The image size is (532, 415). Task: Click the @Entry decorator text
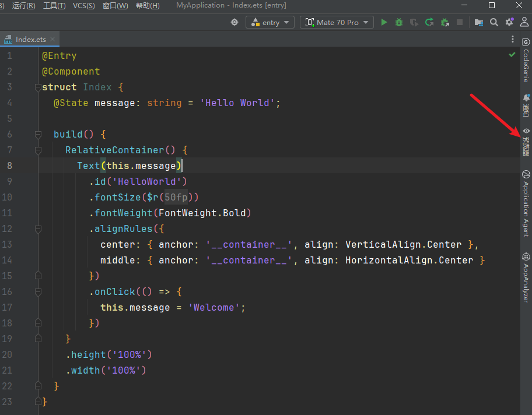(60, 55)
